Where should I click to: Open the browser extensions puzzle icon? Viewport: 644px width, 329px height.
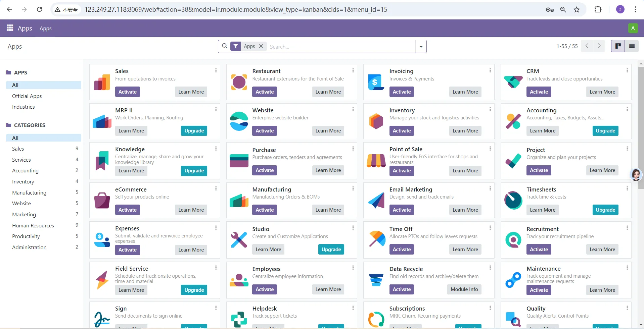tap(598, 9)
